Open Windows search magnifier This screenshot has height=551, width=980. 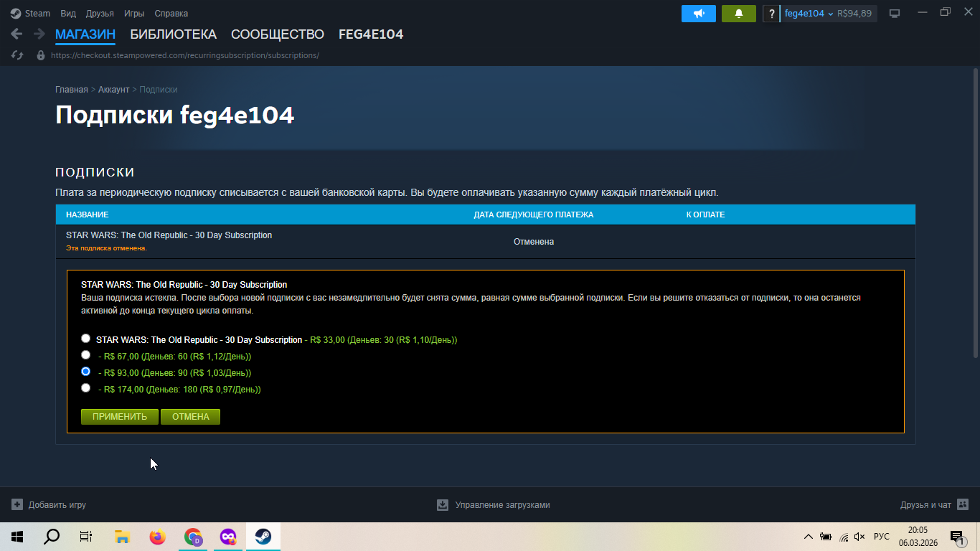point(52,537)
